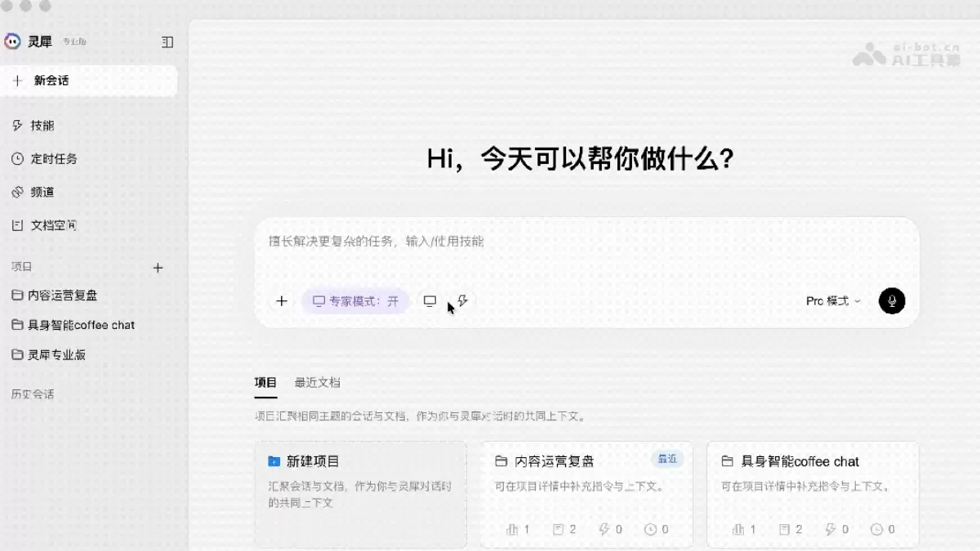
Task: Start a 新会话 from the sidebar
Action: click(x=88, y=81)
